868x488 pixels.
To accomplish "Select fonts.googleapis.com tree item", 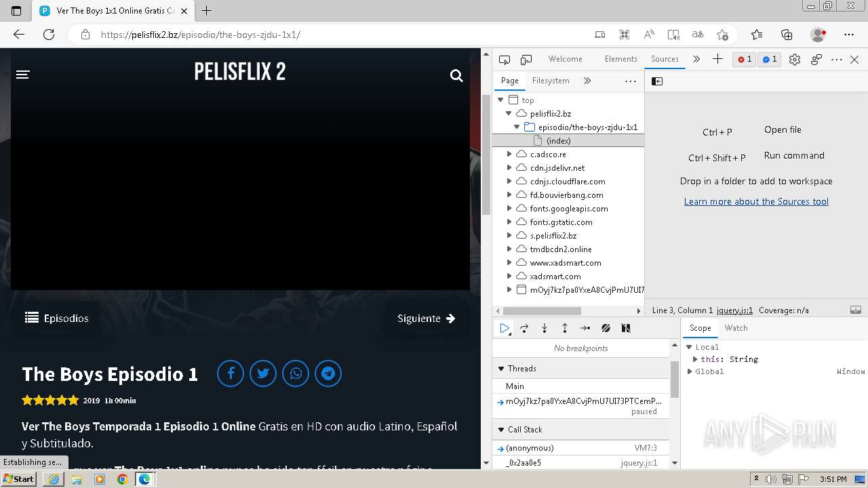I will [568, 208].
